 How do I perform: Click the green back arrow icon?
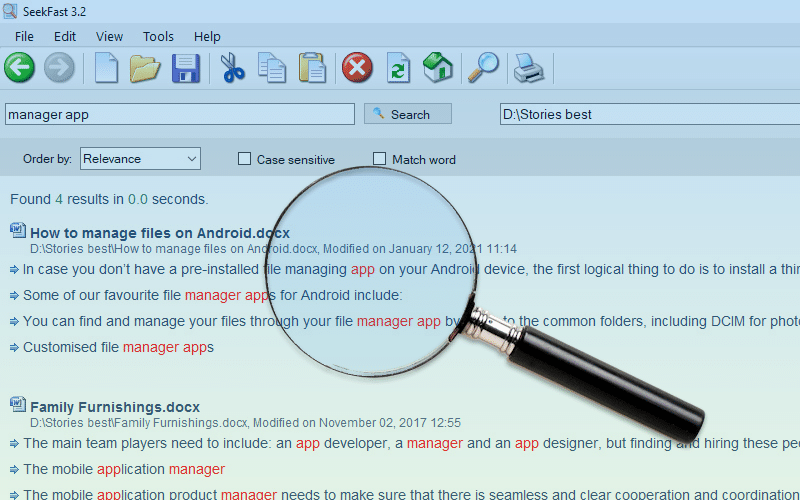coord(19,67)
